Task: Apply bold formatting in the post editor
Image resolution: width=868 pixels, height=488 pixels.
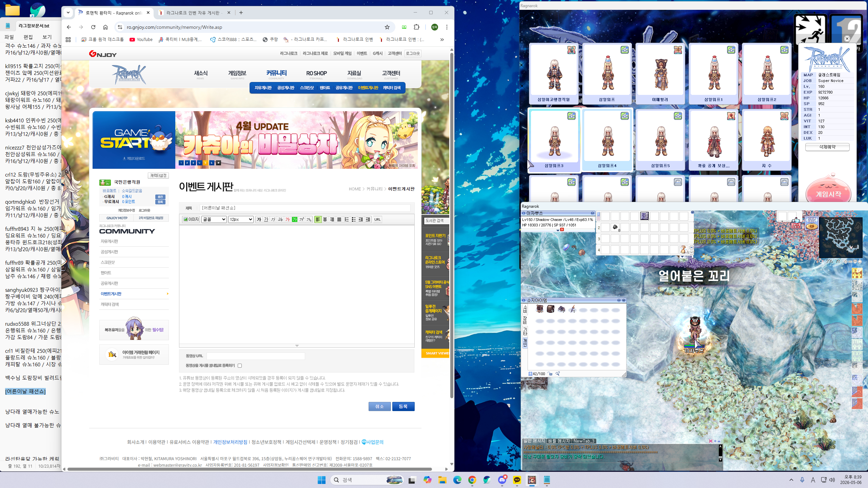Action: 259,219
